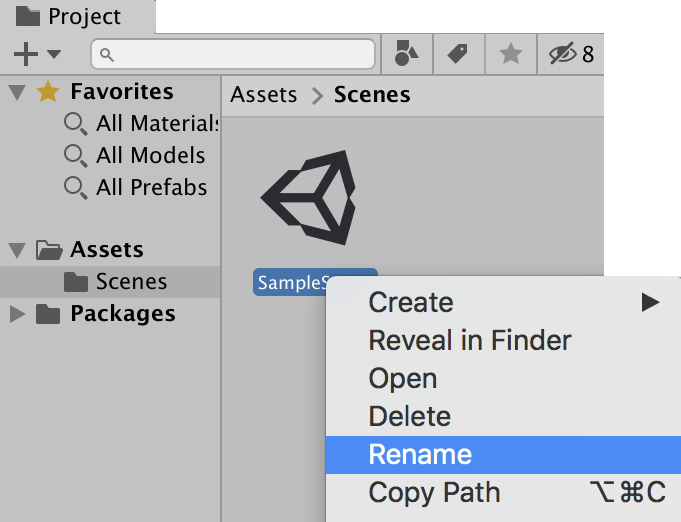Click the Search by Type icon
The width and height of the screenshot is (681, 522).
(406, 54)
